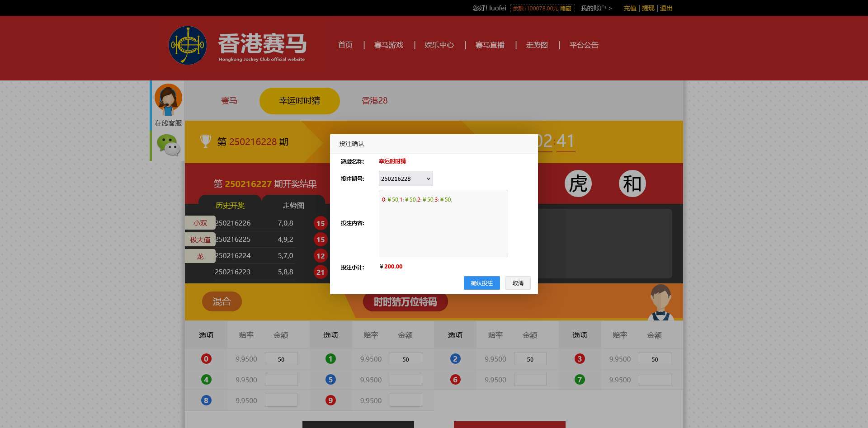This screenshot has width=868, height=428.
Task: Click the WeChat chat icon
Action: pos(168,145)
